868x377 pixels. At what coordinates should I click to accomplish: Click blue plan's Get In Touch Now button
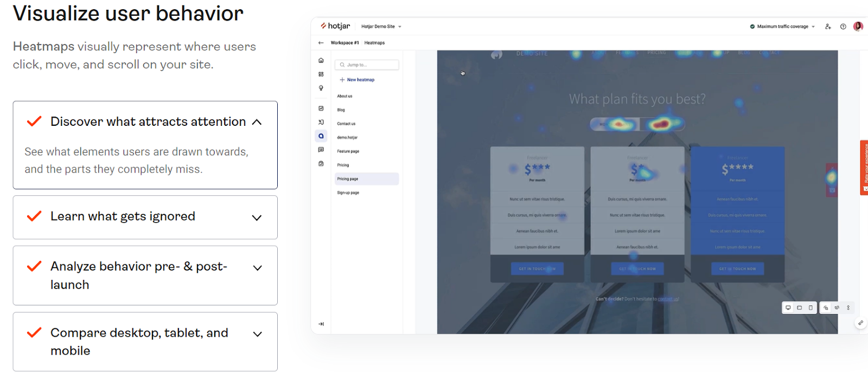click(x=738, y=269)
